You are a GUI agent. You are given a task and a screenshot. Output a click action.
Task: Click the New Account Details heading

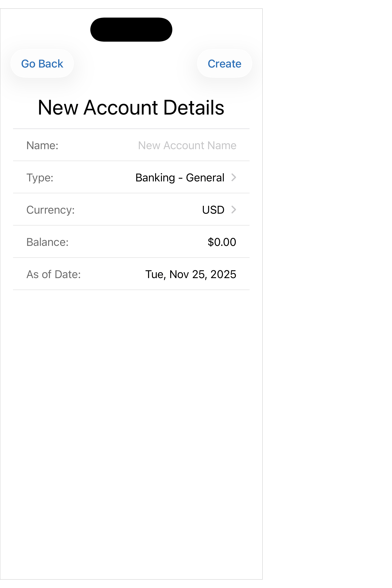coord(131,107)
